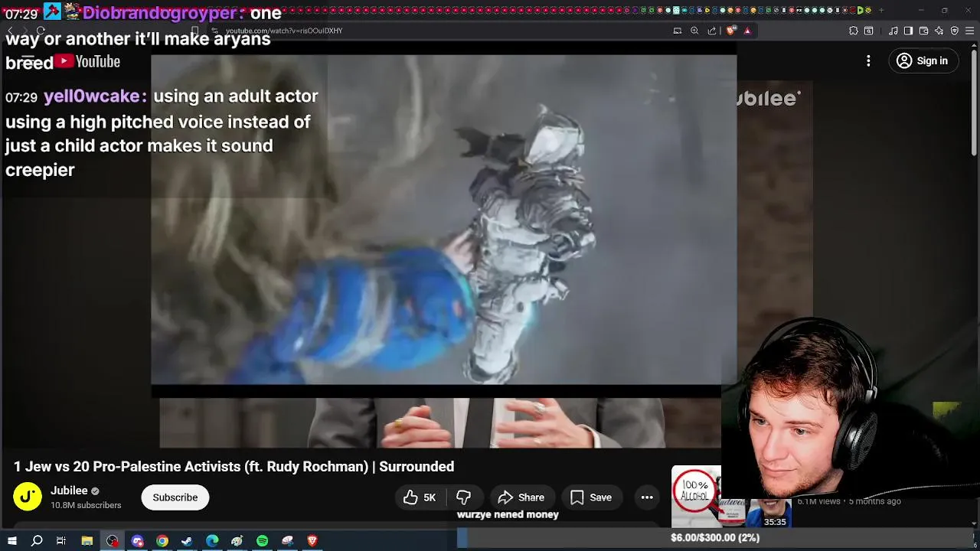Image resolution: width=980 pixels, height=551 pixels.
Task: Click install app icon in address bar
Action: click(x=678, y=31)
